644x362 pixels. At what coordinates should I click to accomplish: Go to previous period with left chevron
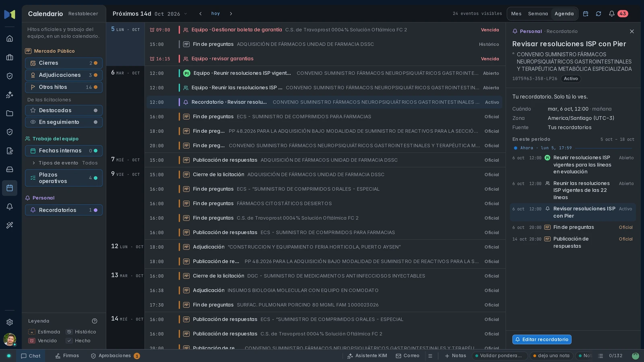click(x=200, y=14)
